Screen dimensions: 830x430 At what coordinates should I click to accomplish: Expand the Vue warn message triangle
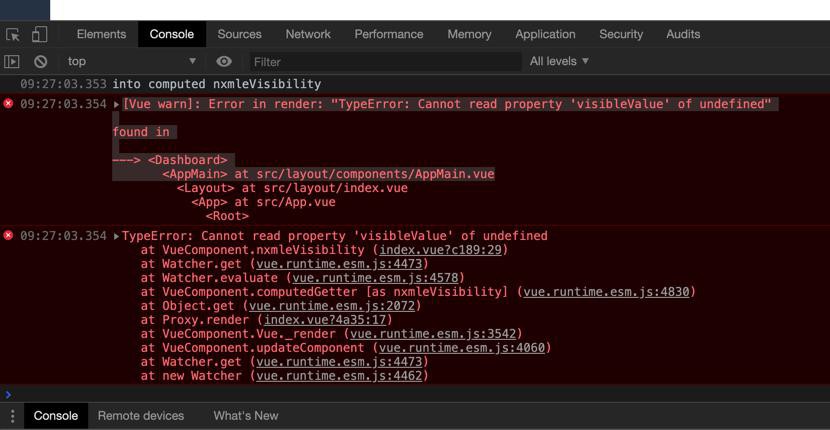point(117,105)
